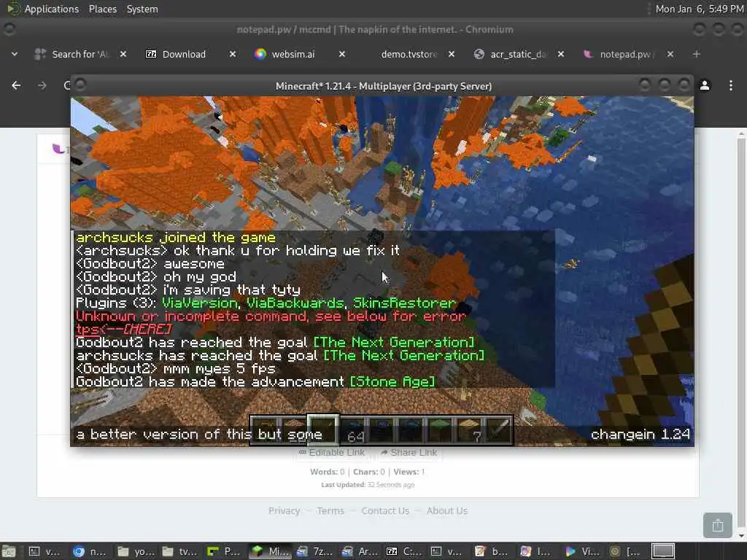The width and height of the screenshot is (747, 560).
Task: Click the SkinsRestorer plugin name in chat
Action: click(404, 303)
